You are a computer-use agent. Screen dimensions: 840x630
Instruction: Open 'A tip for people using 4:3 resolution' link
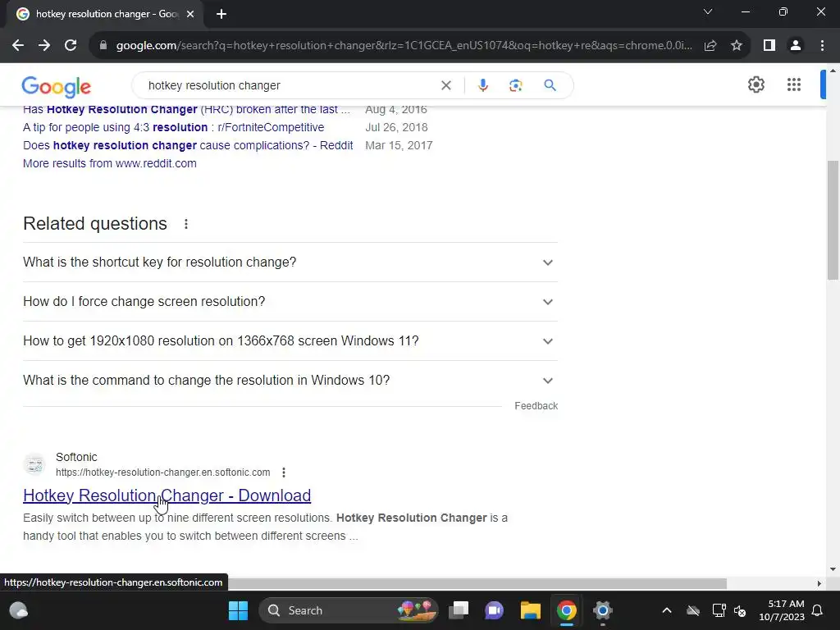click(x=174, y=127)
